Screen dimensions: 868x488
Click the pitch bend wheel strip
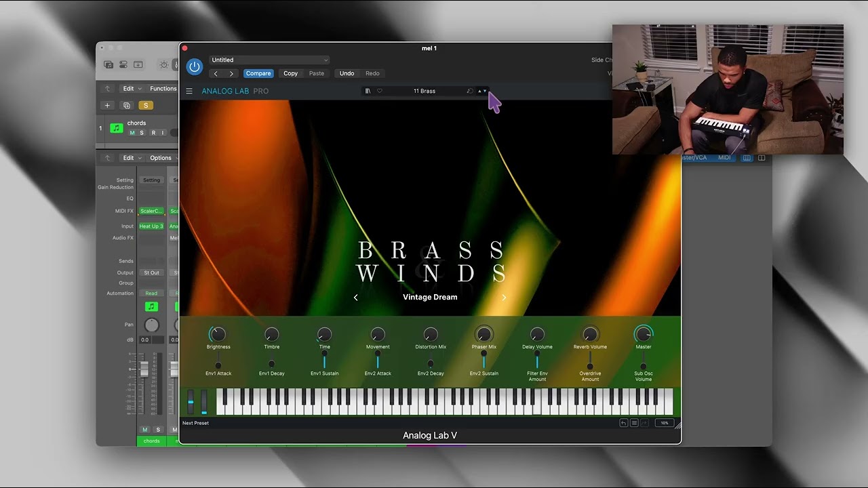pyautogui.click(x=191, y=402)
